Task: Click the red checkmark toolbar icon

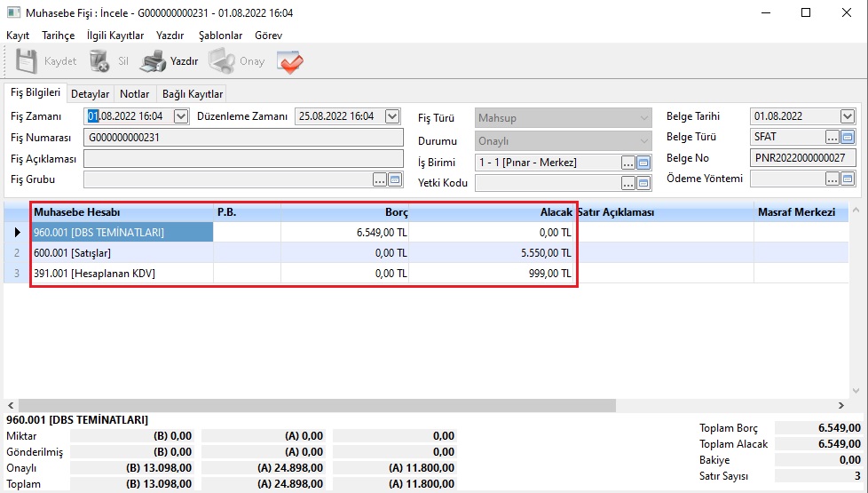Action: coord(289,62)
